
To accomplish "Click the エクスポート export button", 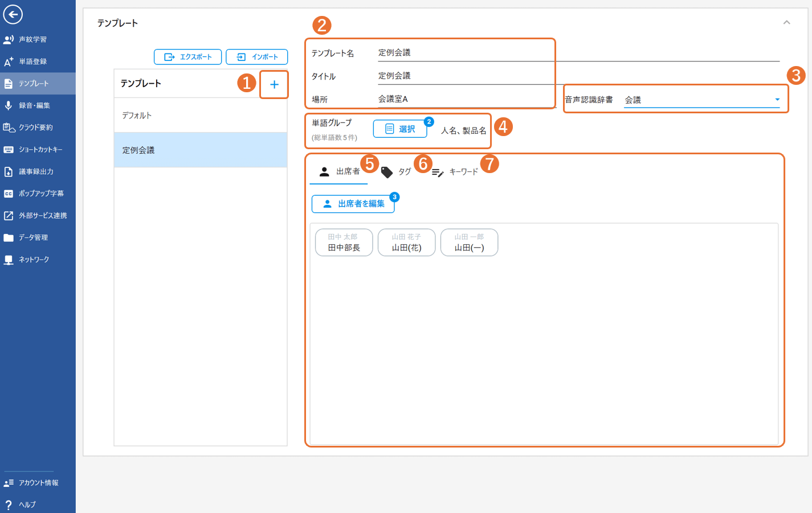I will pyautogui.click(x=187, y=57).
